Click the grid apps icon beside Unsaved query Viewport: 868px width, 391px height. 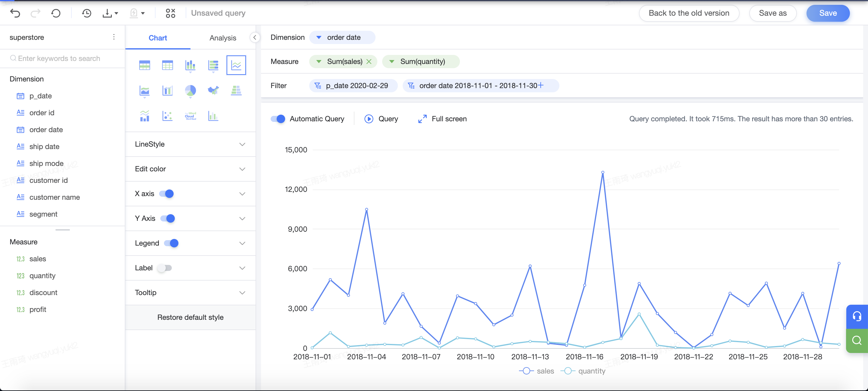(171, 13)
